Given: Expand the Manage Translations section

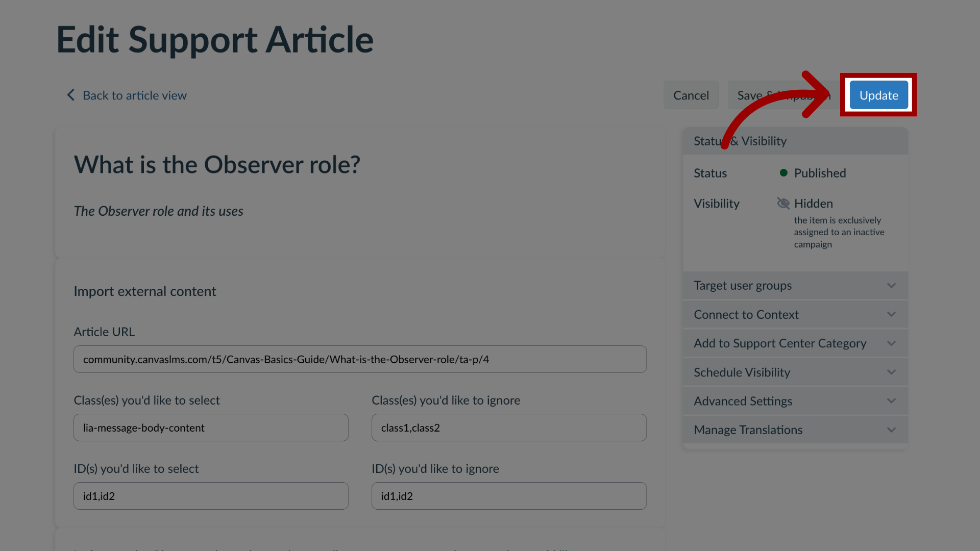Looking at the screenshot, I should (x=795, y=430).
